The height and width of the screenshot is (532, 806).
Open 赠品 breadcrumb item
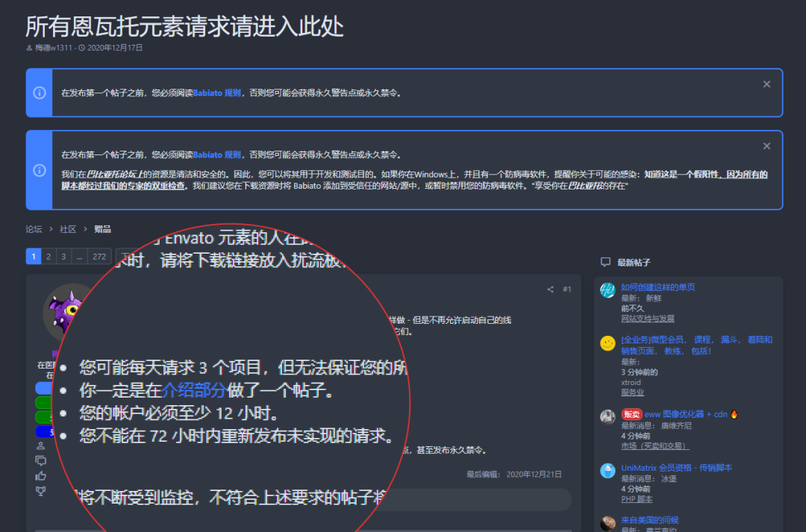pos(102,229)
